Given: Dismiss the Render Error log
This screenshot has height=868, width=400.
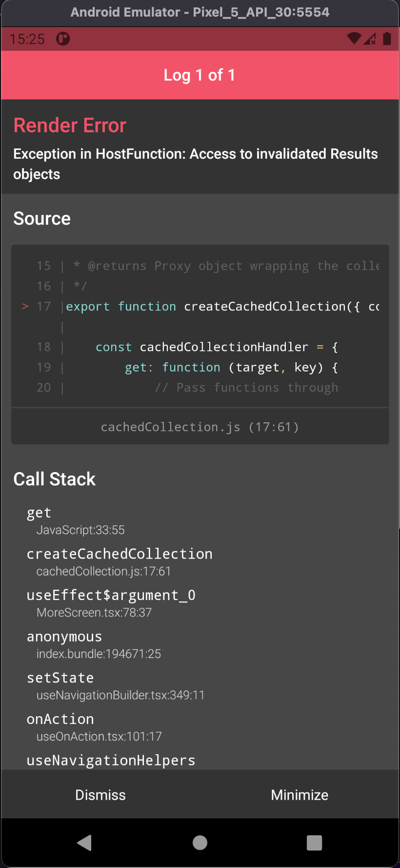Looking at the screenshot, I should 100,794.
